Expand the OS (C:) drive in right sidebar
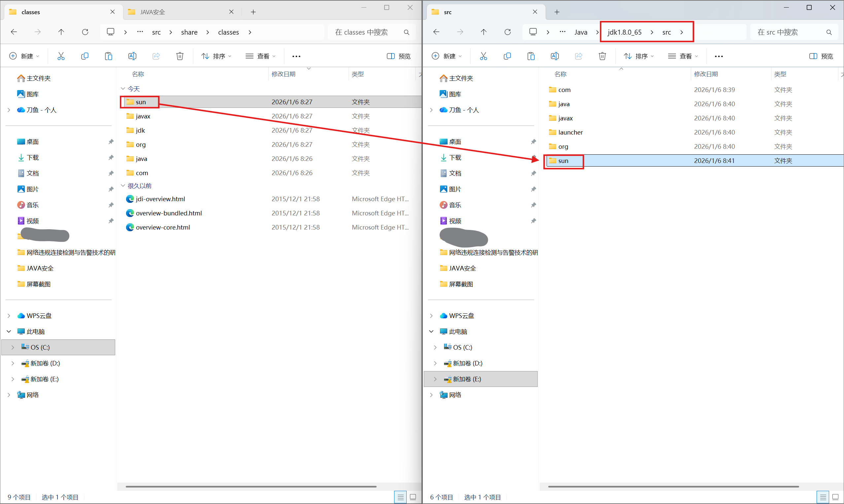 (x=435, y=347)
